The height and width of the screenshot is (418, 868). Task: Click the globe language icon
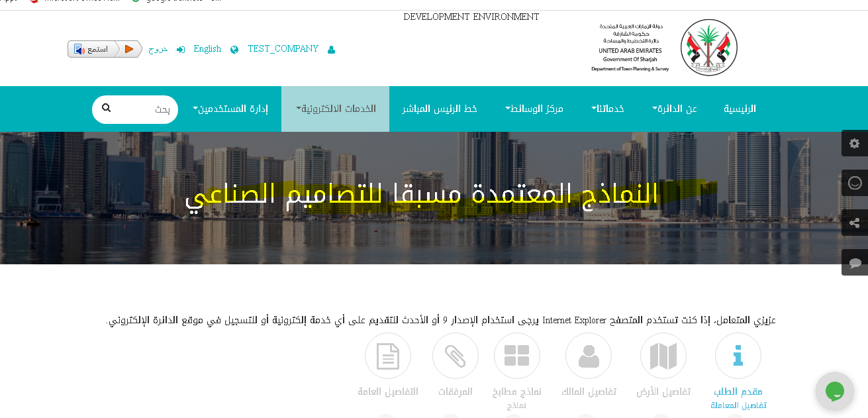[x=234, y=50]
